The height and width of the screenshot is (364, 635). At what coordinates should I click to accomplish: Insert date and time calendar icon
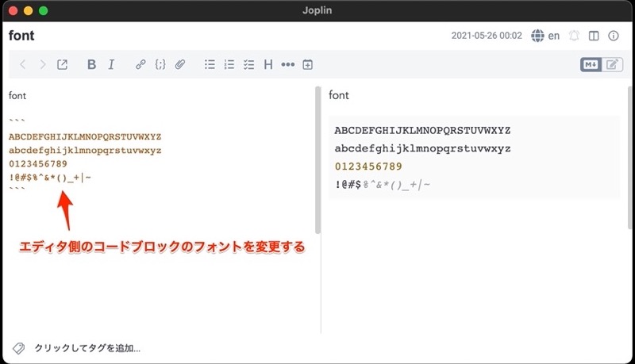click(308, 64)
